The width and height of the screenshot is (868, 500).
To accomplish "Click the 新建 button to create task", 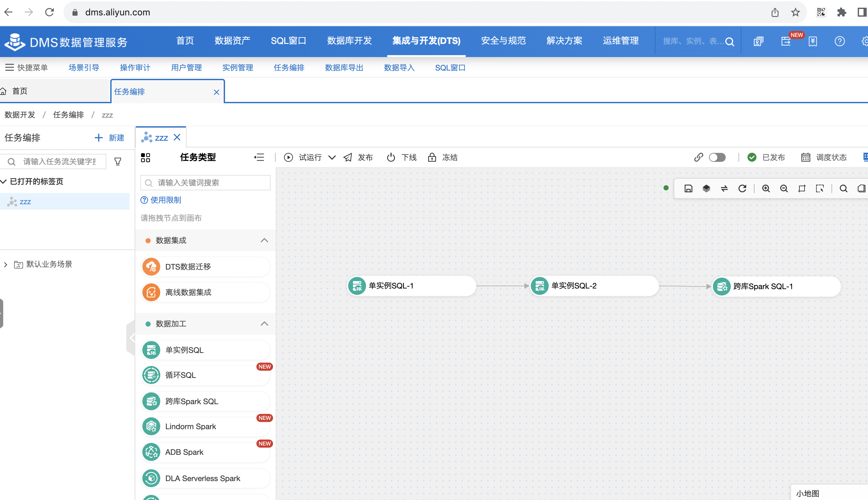I will click(110, 138).
